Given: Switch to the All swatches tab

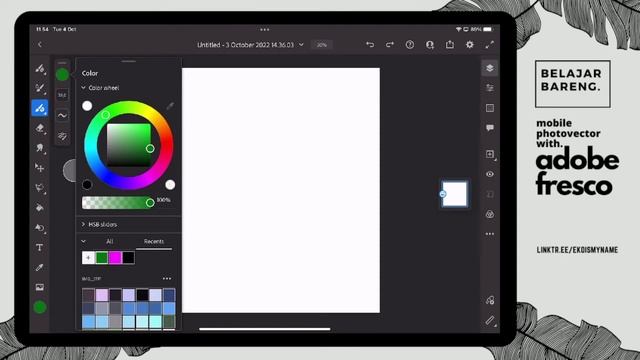Looking at the screenshot, I should tap(109, 242).
